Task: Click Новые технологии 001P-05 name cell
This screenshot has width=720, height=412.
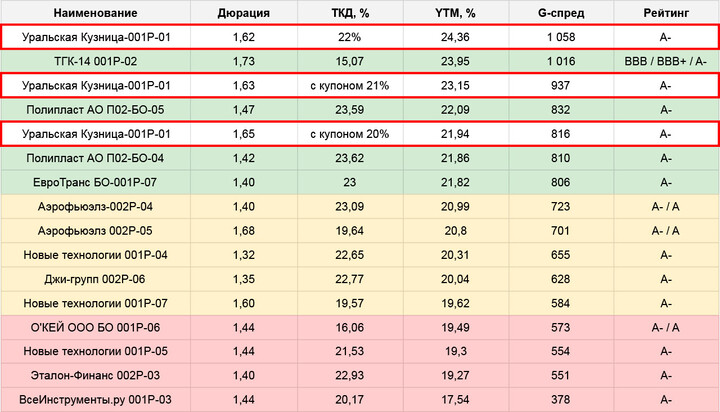Action: [x=96, y=351]
